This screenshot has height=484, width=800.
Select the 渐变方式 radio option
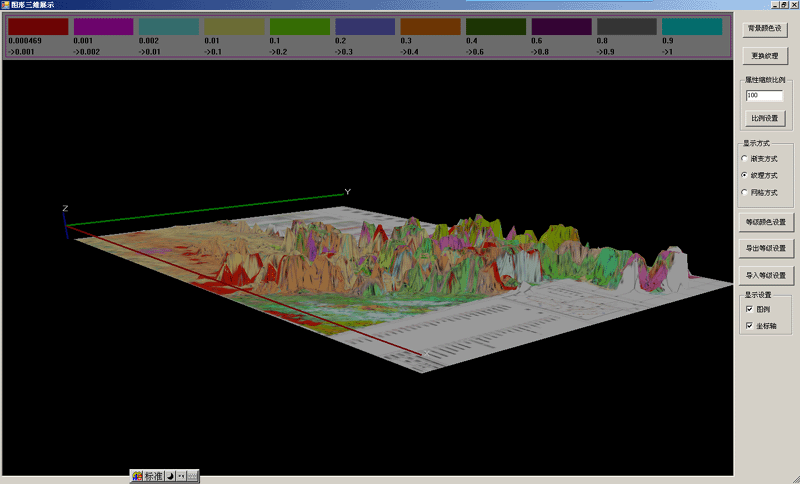[744, 158]
